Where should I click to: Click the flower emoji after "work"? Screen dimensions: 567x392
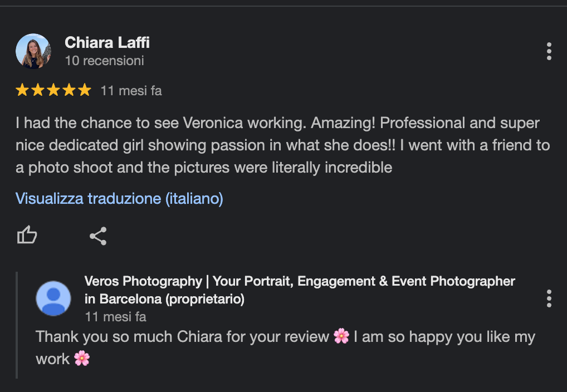pyautogui.click(x=81, y=359)
